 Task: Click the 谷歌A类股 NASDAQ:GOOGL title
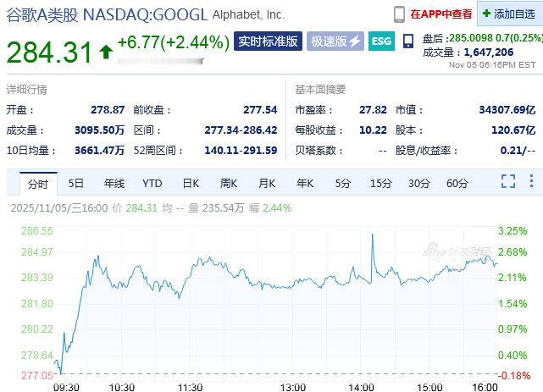pyautogui.click(x=107, y=15)
